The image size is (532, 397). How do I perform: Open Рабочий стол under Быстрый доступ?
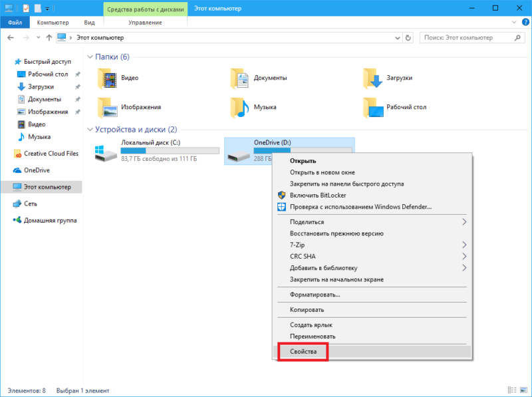tap(43, 74)
